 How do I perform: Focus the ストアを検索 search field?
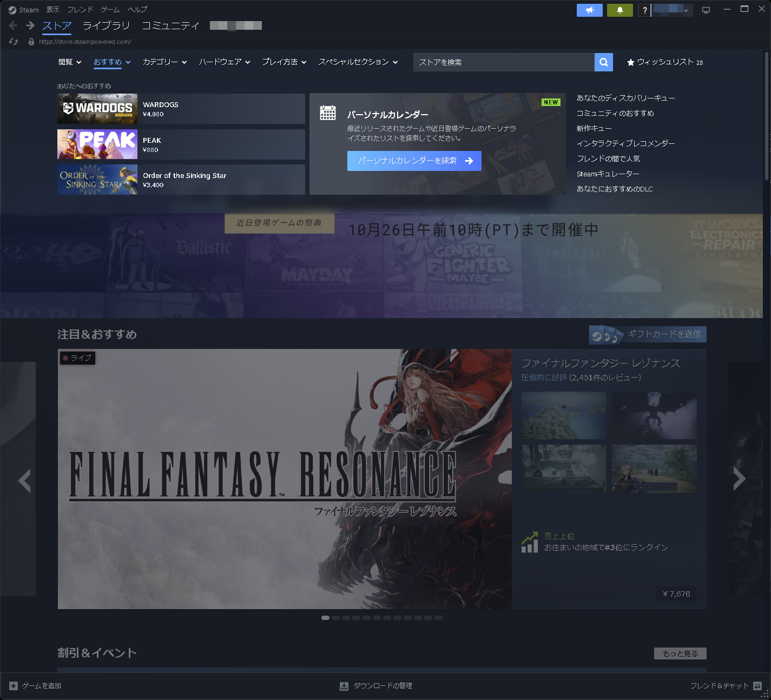coord(504,62)
